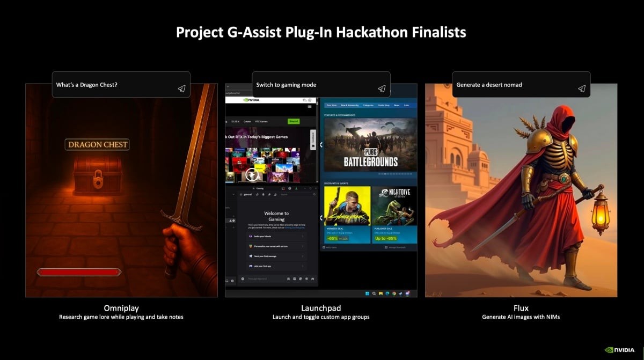Open Discord notification bell settings
The width and height of the screenshot is (644, 360).
pos(264,194)
